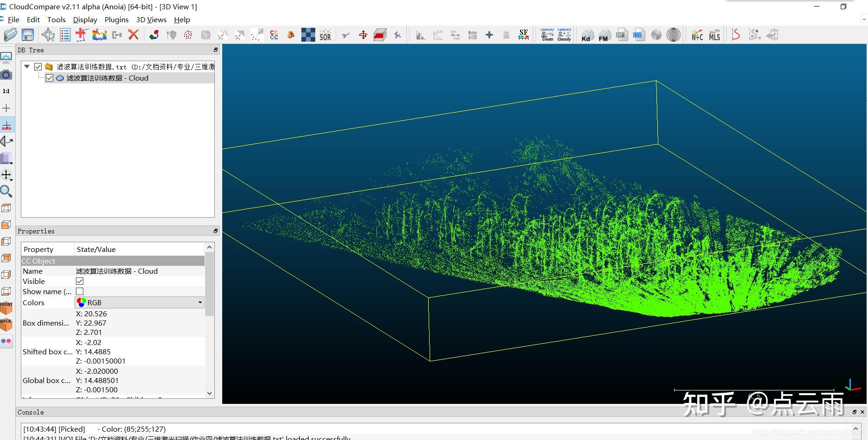Open the Plugins menu
Viewport: 868px width, 440px height.
click(x=116, y=19)
